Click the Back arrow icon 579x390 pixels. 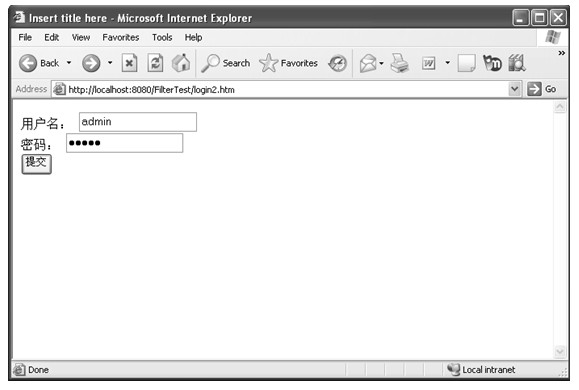tap(28, 63)
